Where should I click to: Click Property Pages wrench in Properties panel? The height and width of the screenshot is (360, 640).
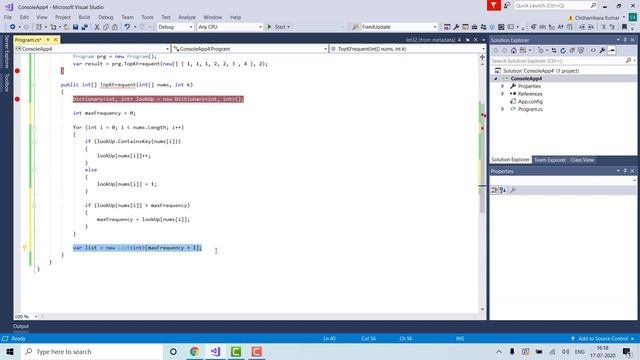pyautogui.click(x=513, y=190)
